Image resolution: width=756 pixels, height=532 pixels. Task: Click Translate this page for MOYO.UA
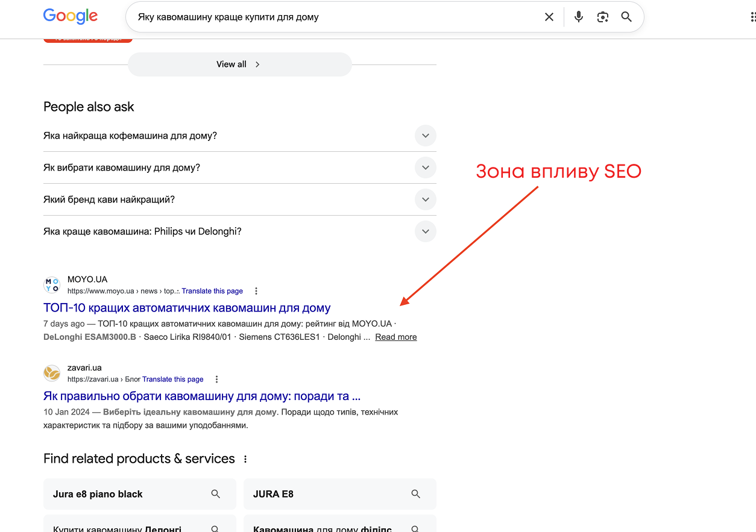coord(212,291)
